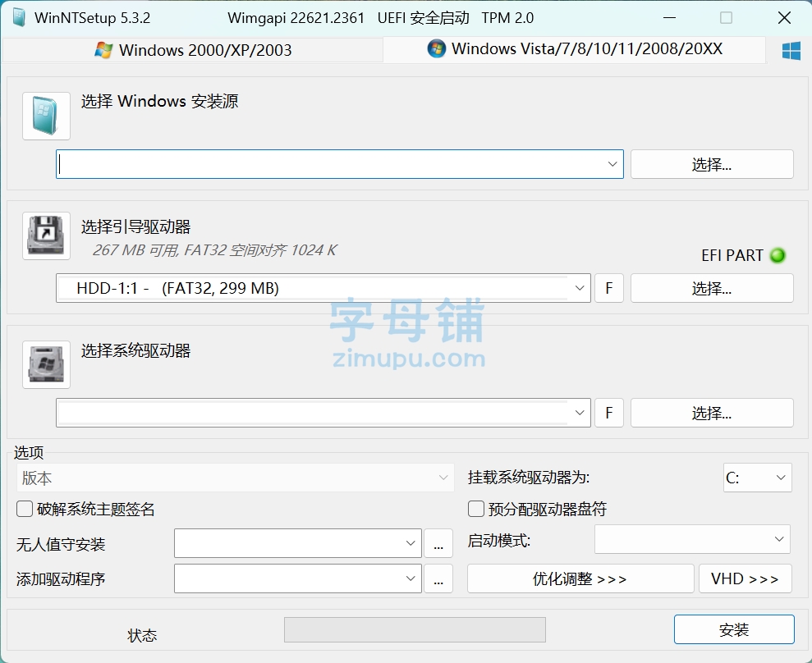
Task: Click 选择... button for system drive
Action: coord(712,413)
